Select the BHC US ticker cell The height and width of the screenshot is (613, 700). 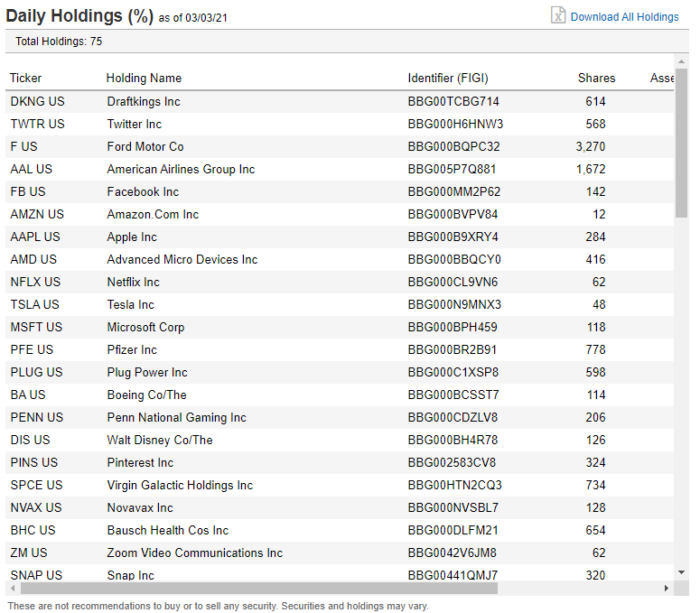(x=33, y=531)
